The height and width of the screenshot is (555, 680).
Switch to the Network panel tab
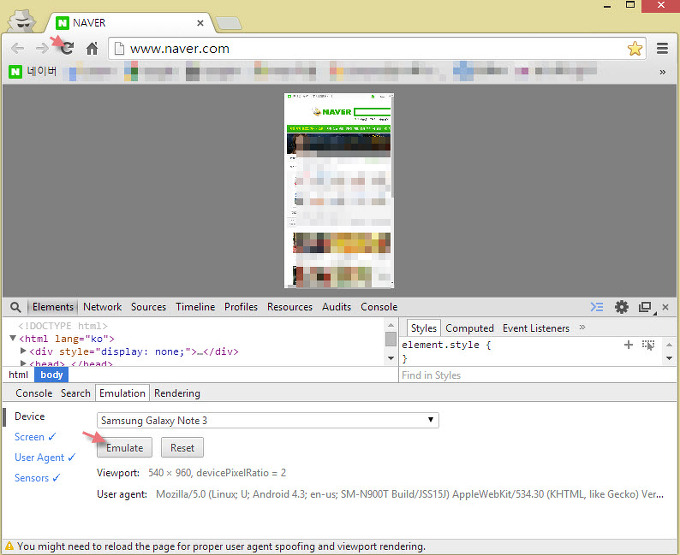pos(102,307)
